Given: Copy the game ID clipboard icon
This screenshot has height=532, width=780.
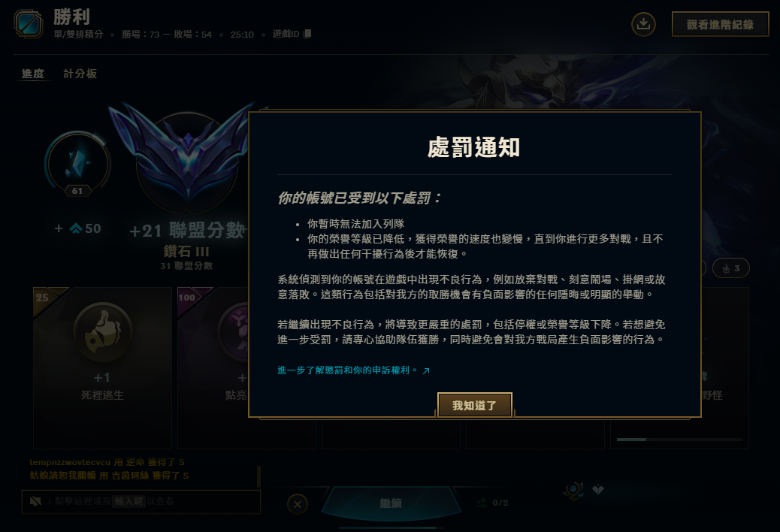Looking at the screenshot, I should tap(307, 34).
